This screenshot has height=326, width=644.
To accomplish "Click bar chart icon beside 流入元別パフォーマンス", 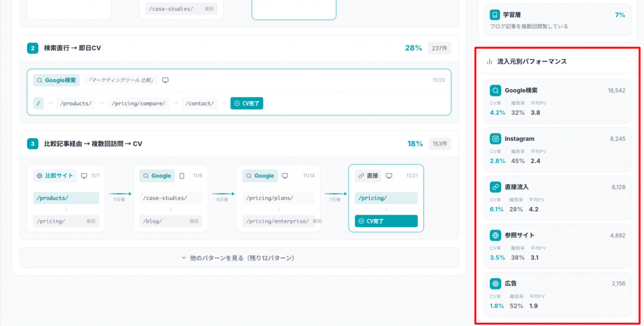I will pos(489,62).
